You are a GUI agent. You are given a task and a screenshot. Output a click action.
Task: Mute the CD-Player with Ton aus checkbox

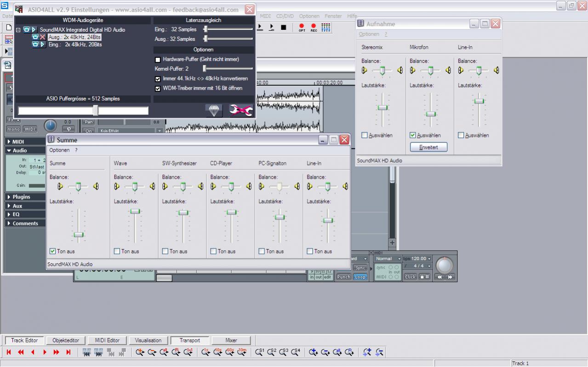[x=213, y=251]
